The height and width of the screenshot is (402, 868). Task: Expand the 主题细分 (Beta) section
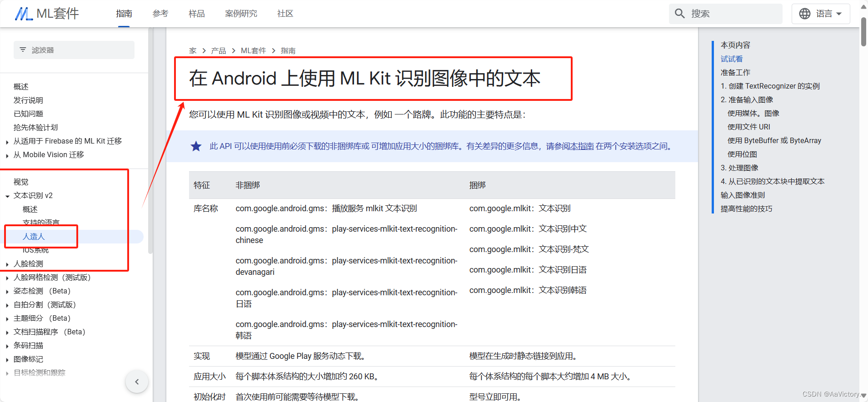7,319
